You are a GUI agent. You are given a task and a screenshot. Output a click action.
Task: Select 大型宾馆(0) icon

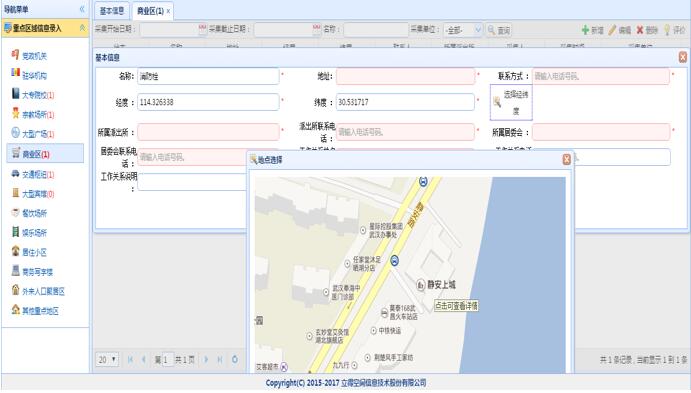point(15,193)
